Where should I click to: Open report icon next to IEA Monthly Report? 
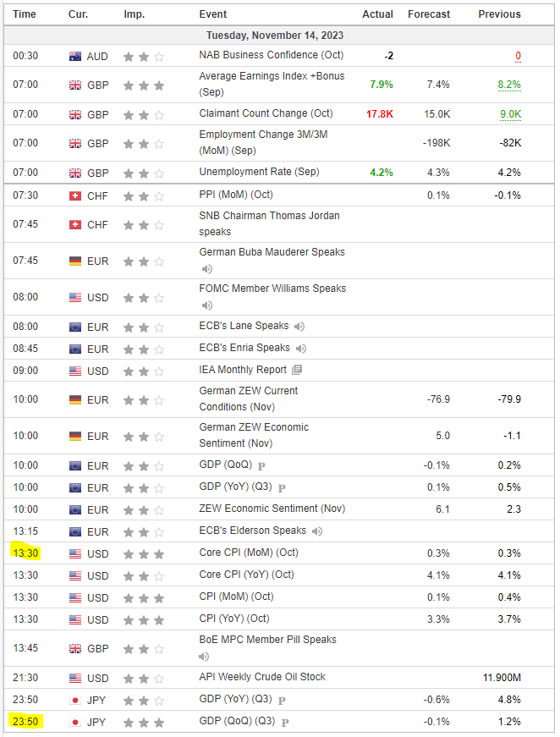click(x=297, y=371)
